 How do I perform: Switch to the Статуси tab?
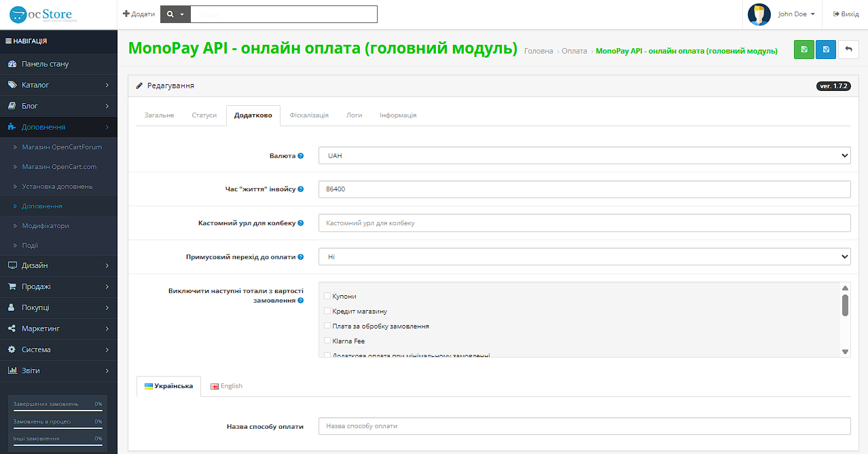[x=204, y=115]
